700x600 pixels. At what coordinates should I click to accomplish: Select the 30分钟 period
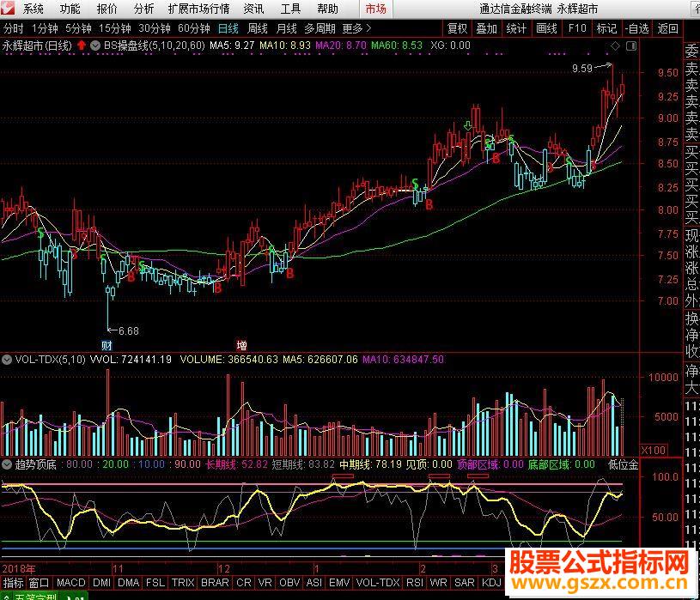click(x=154, y=28)
